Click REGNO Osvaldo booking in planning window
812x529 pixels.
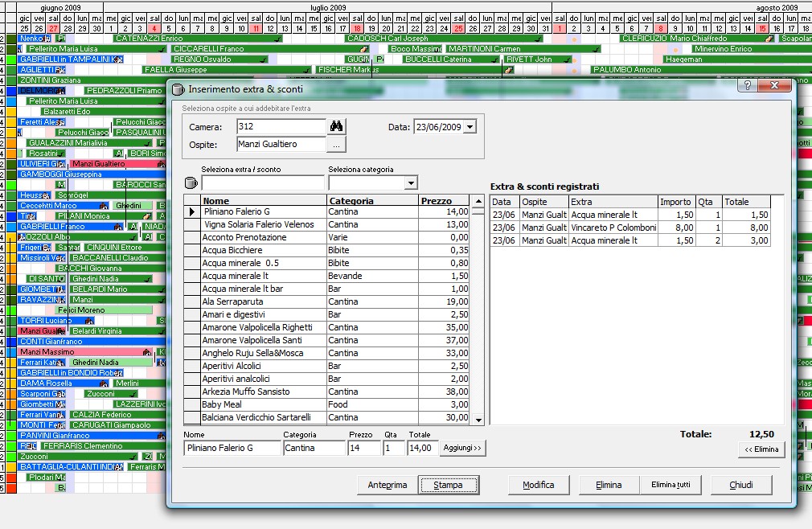[219, 59]
